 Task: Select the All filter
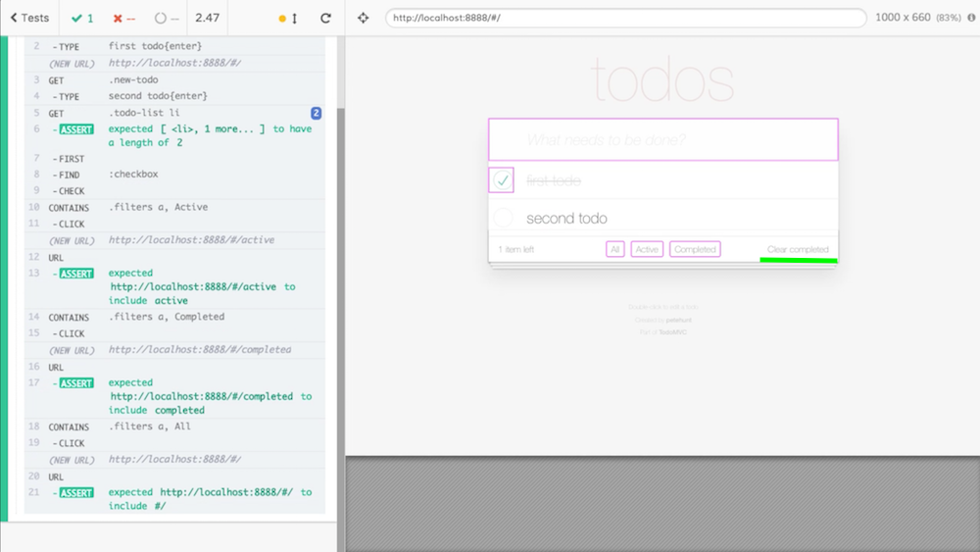(615, 249)
